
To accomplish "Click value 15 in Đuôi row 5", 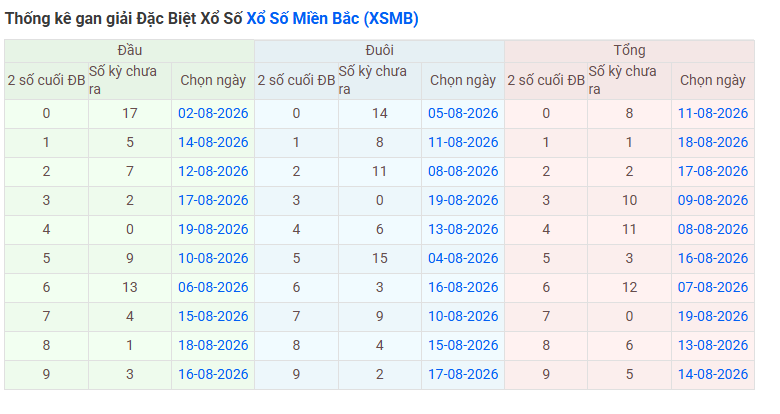I will coord(380,258).
